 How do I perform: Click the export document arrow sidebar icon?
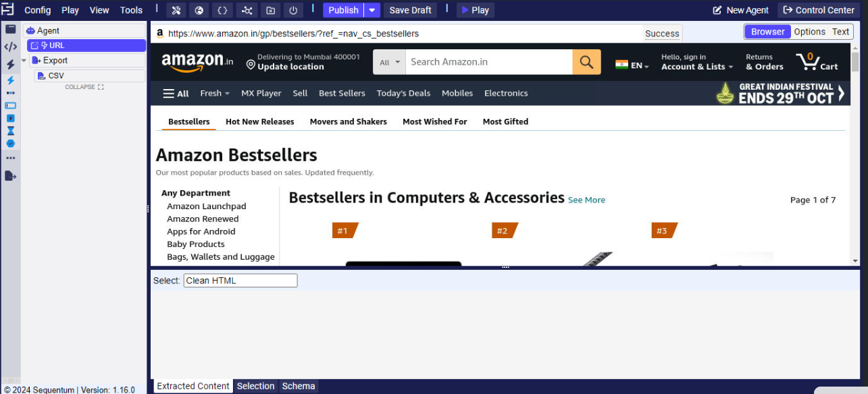tap(10, 176)
